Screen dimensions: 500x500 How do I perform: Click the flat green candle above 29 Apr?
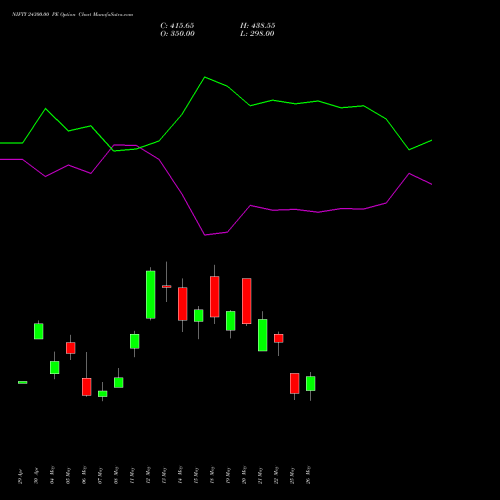(x=23, y=382)
